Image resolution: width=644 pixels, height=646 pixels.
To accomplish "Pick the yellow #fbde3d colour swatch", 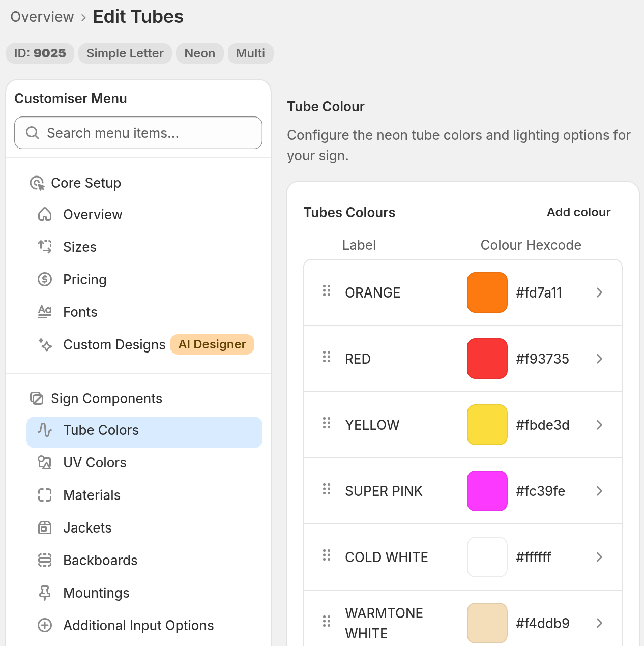I will coord(487,425).
